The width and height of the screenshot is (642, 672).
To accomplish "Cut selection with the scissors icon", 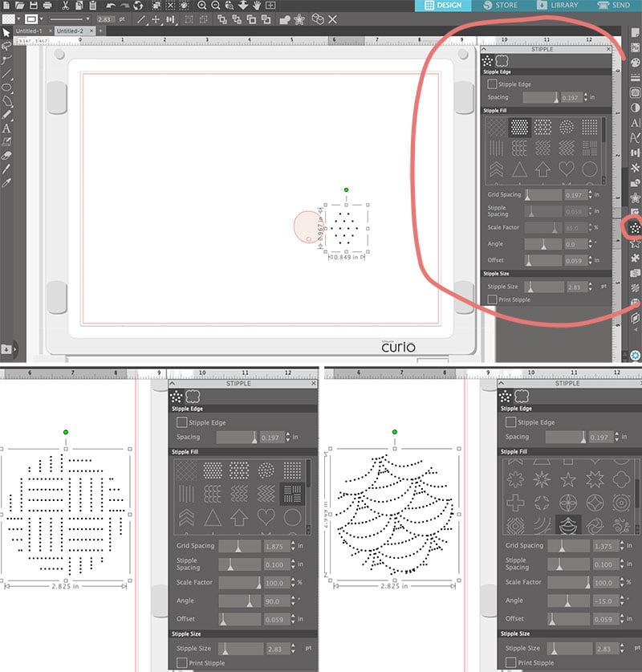I will (x=65, y=5).
